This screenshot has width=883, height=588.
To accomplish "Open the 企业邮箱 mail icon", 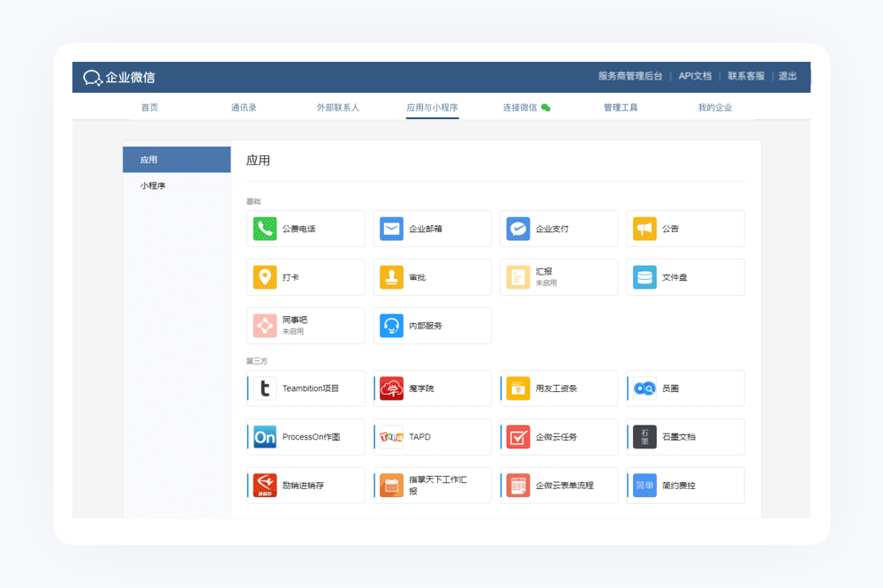I will coord(391,229).
